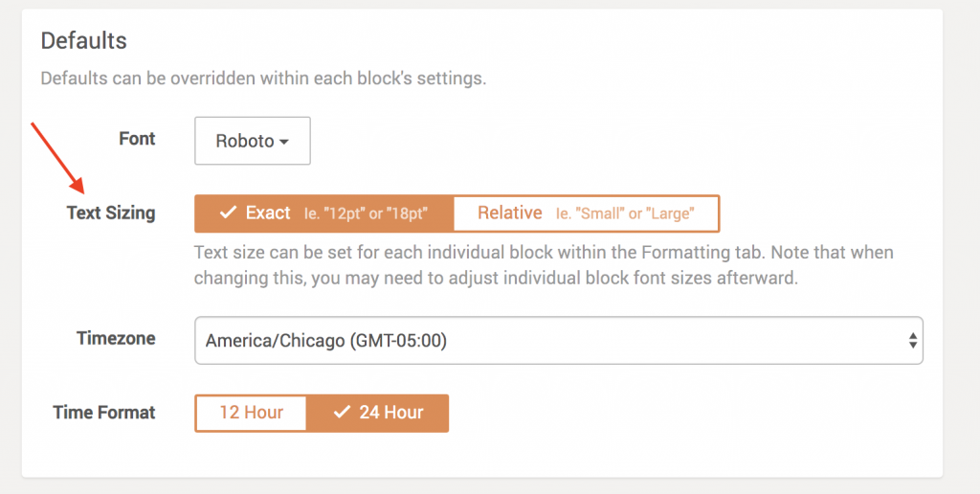The width and height of the screenshot is (980, 494).
Task: Click the Font label
Action: [x=137, y=138]
